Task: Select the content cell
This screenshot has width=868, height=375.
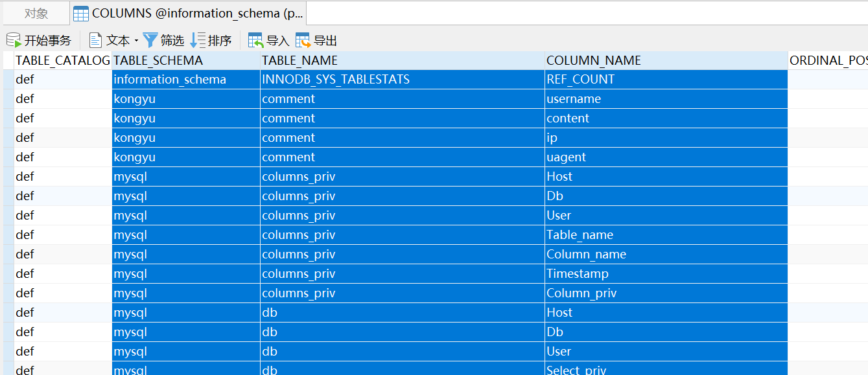Action: tap(666, 119)
